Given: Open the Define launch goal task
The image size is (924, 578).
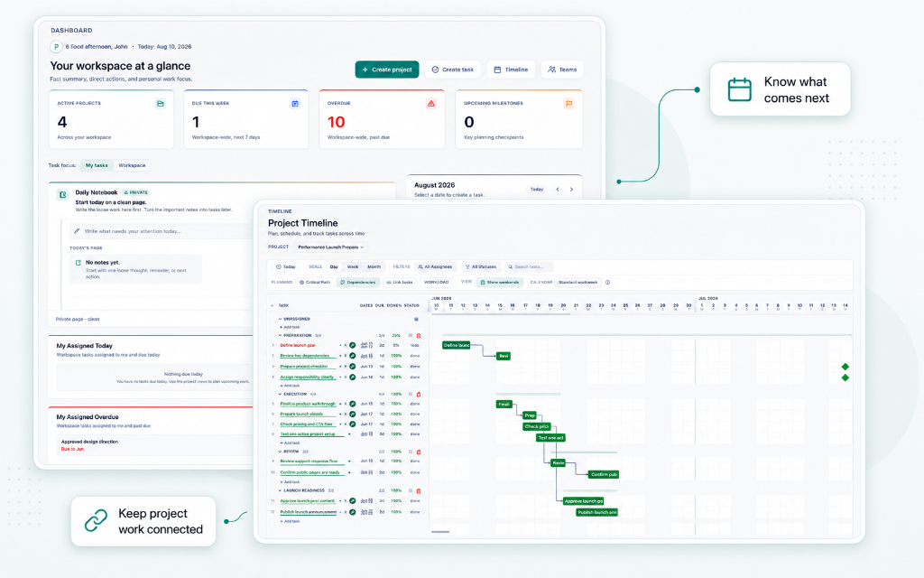Looking at the screenshot, I should (298, 345).
